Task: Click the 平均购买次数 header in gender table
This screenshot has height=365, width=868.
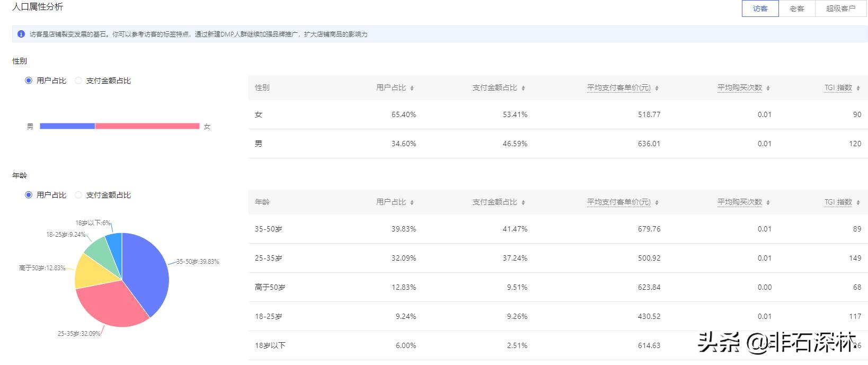Action: [x=739, y=87]
